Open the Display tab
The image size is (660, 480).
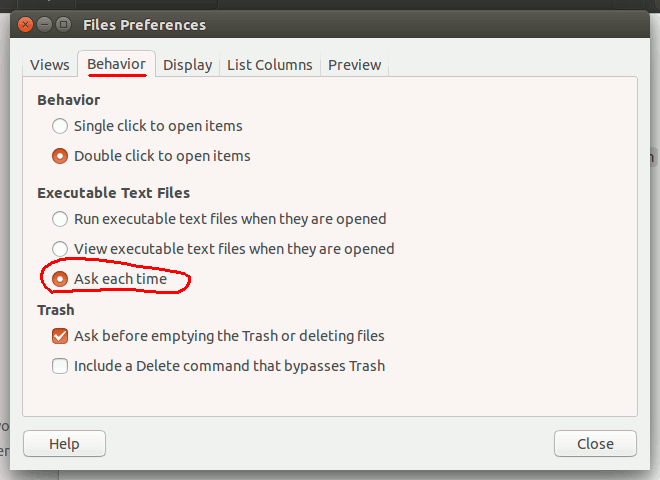pos(187,65)
